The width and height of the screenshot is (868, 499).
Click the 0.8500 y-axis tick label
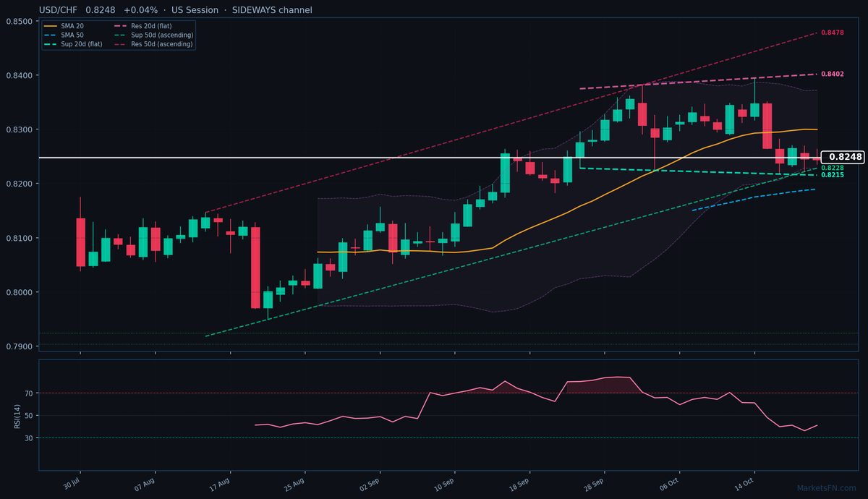click(x=18, y=22)
